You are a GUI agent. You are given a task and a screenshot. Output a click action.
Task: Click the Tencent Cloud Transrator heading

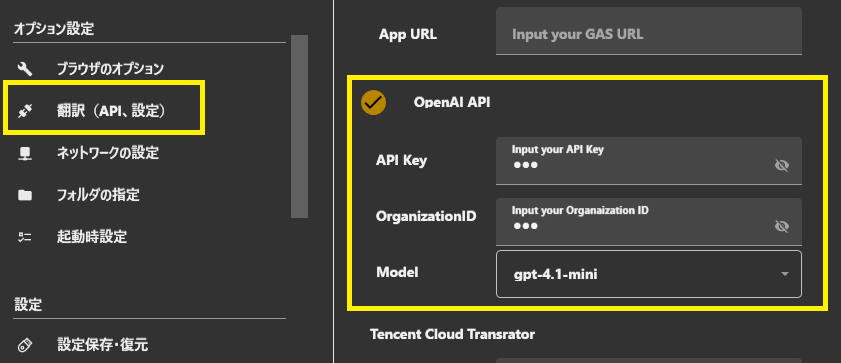(452, 334)
